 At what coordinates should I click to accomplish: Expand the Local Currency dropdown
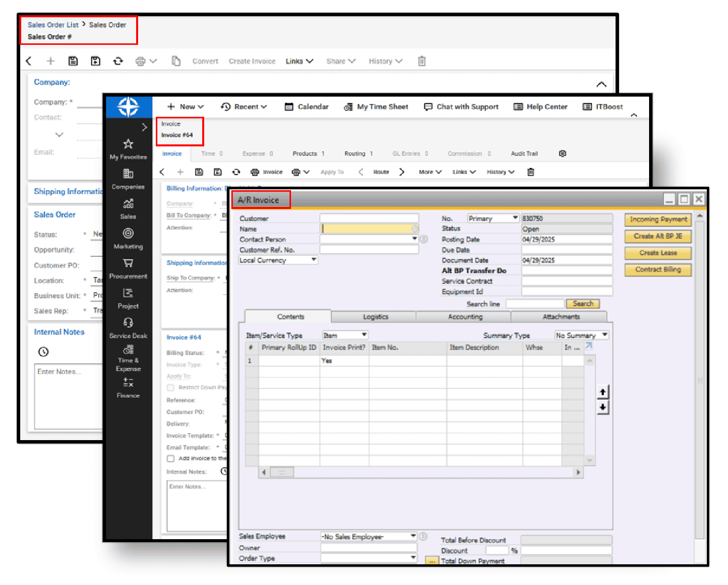tap(314, 260)
